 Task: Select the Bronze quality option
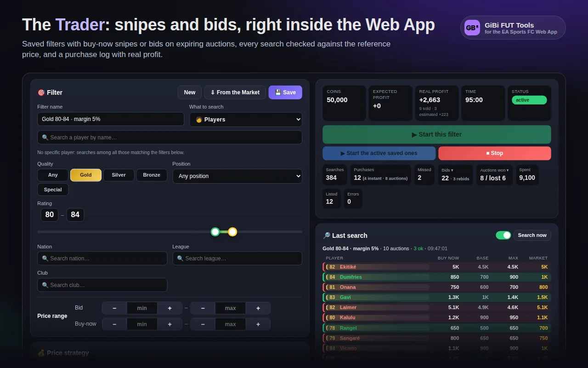(152, 175)
